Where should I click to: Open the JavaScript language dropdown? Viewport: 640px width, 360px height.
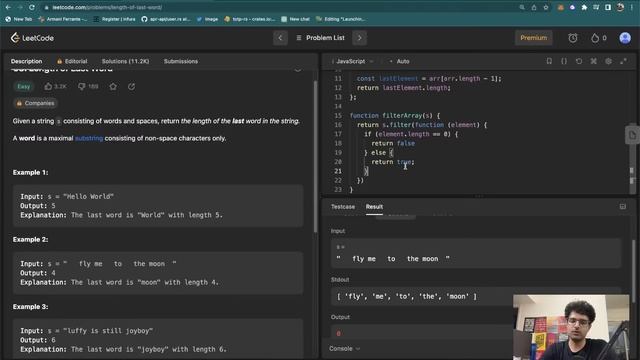pos(353,61)
